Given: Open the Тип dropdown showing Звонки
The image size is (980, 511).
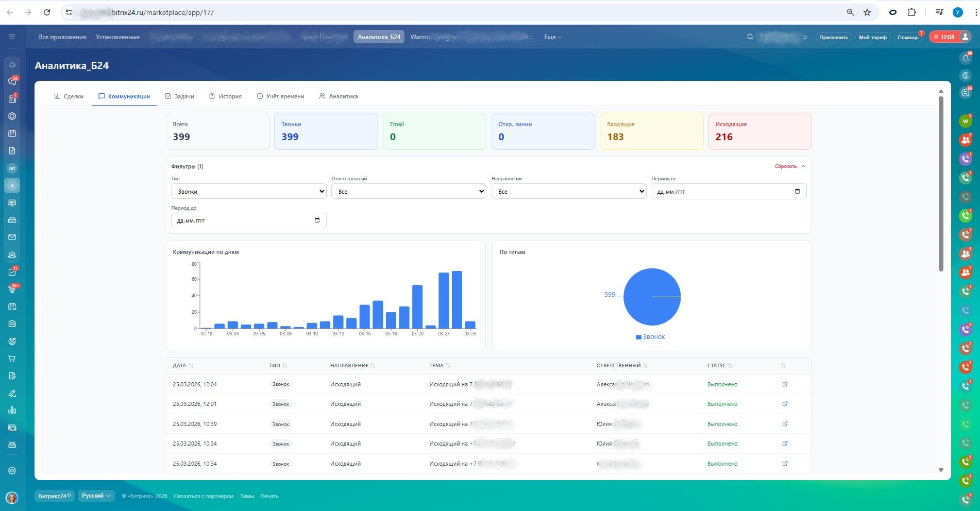Looking at the screenshot, I should [x=248, y=192].
